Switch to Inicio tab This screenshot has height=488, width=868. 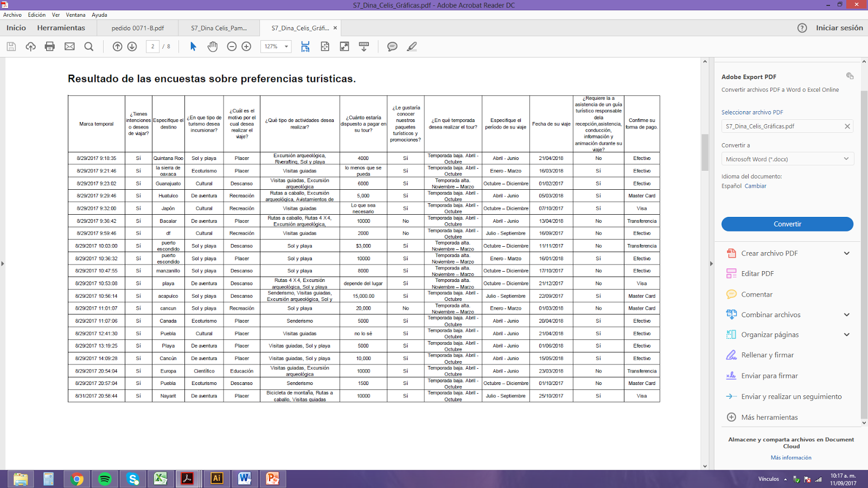[16, 28]
